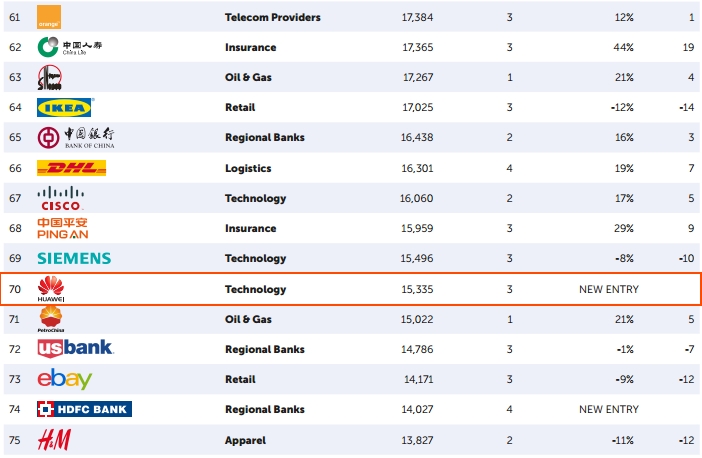The width and height of the screenshot is (702, 458).
Task: Select 'Oil & Gas' in PetroChina row
Action: pyautogui.click(x=248, y=319)
